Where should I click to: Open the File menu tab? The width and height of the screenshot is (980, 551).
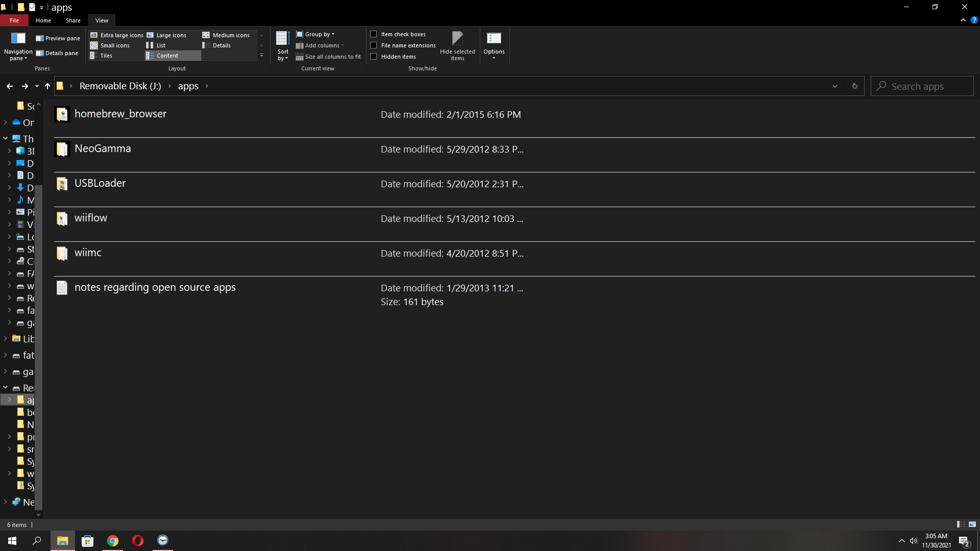coord(14,20)
